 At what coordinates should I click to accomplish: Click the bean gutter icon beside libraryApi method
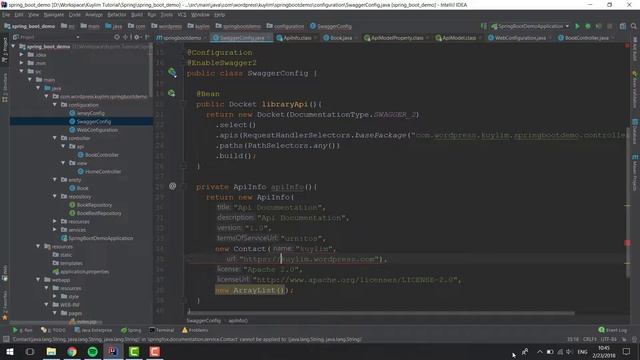pyautogui.click(x=172, y=93)
